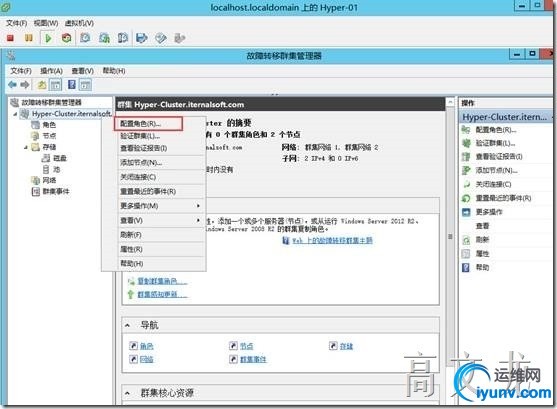This screenshot has height=409, width=557.
Task: Open 文件(F) menu of Hyper-01 window
Action: [x=16, y=23]
